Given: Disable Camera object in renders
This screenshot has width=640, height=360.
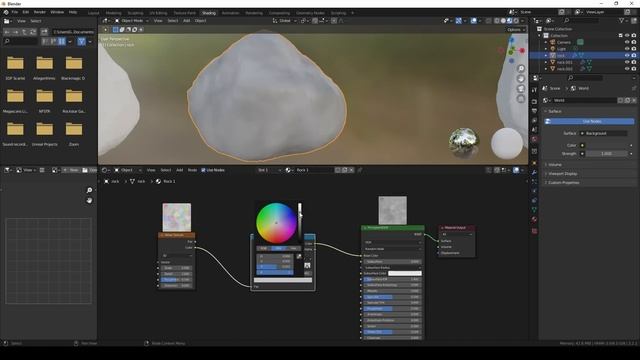Looking at the screenshot, I should click(x=634, y=42).
